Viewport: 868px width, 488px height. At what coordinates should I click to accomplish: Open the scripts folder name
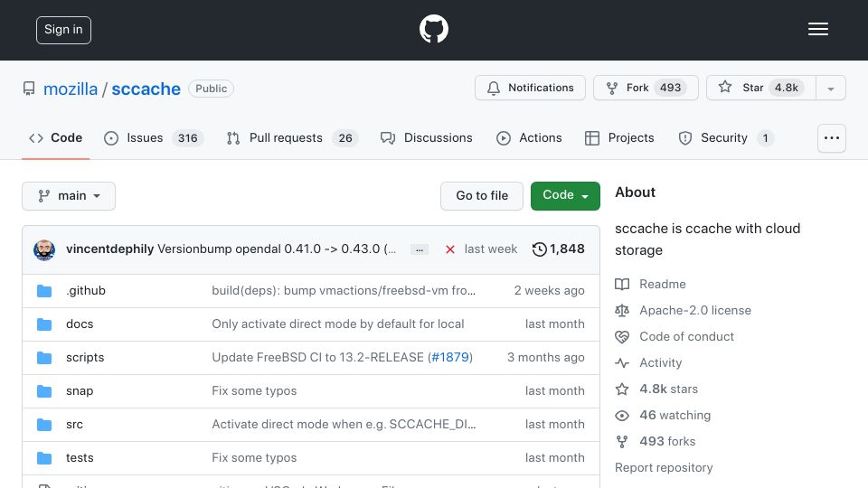(85, 358)
